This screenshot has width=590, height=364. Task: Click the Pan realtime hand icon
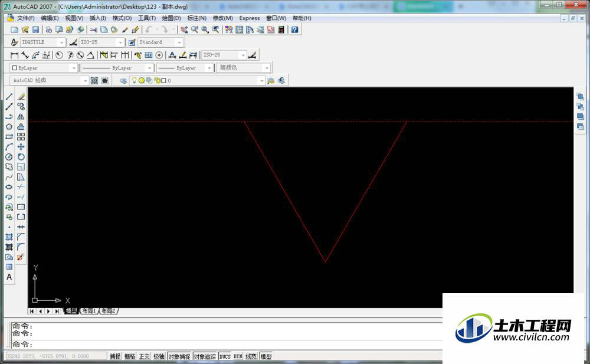click(184, 29)
